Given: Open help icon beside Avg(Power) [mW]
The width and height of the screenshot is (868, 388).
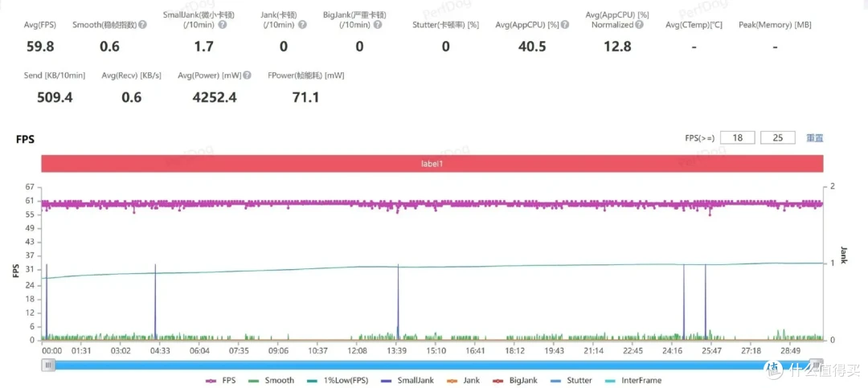Looking at the screenshot, I should pyautogui.click(x=247, y=76).
